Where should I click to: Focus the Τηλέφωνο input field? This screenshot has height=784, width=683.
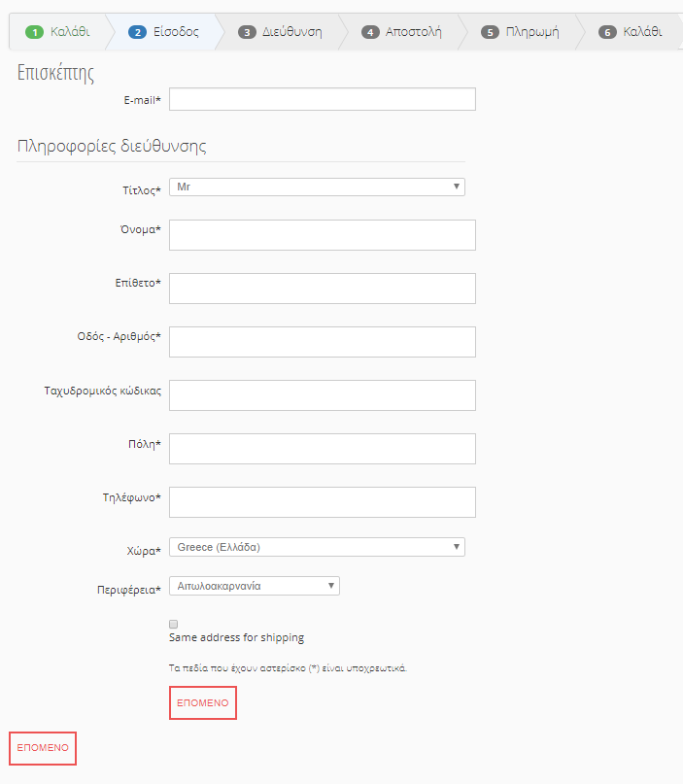point(323,502)
